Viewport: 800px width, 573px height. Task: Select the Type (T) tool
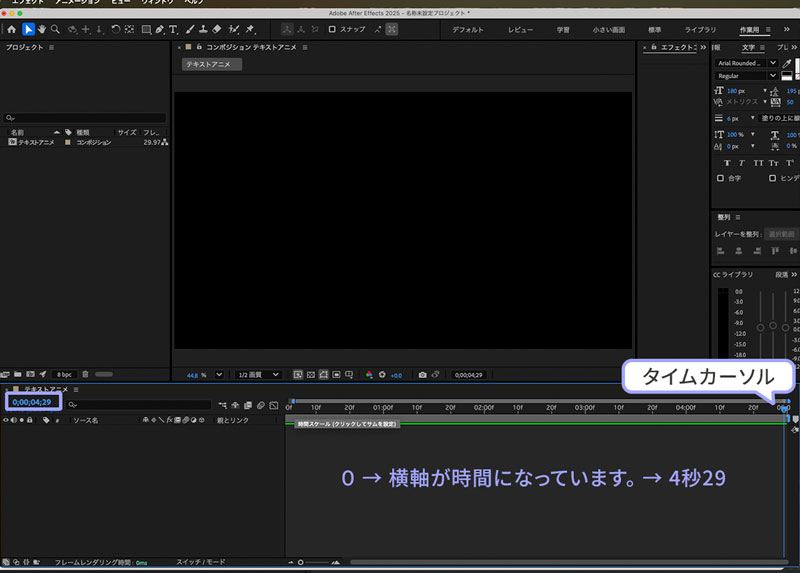pos(173,30)
